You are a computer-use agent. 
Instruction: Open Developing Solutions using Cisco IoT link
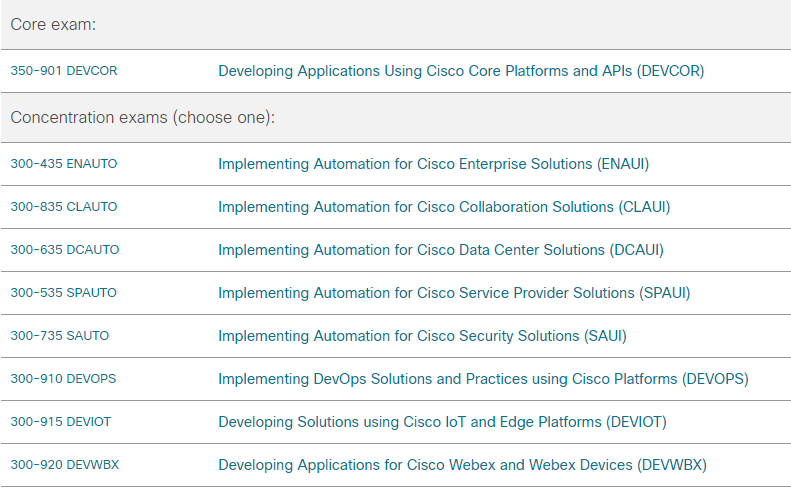click(442, 422)
